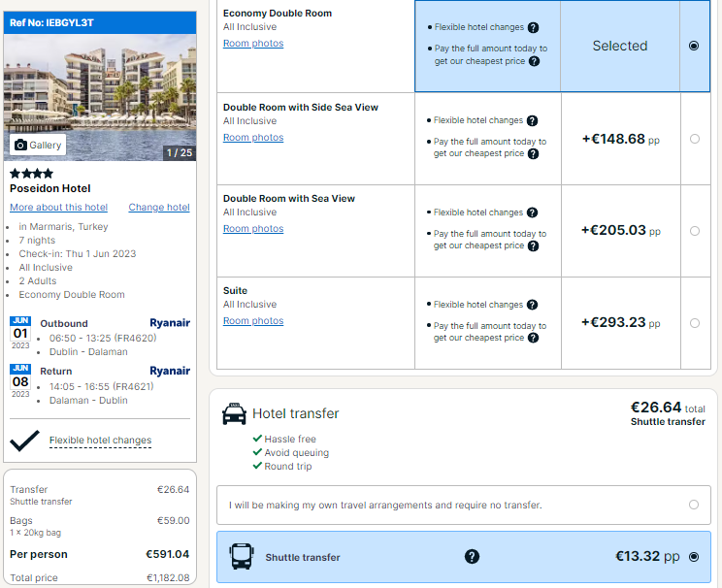Show help for Sea View cheapest price

[533, 245]
